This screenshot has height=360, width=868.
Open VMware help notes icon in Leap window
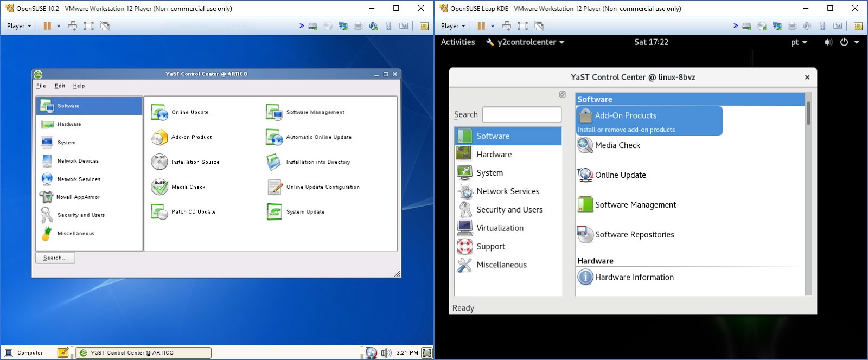[858, 25]
